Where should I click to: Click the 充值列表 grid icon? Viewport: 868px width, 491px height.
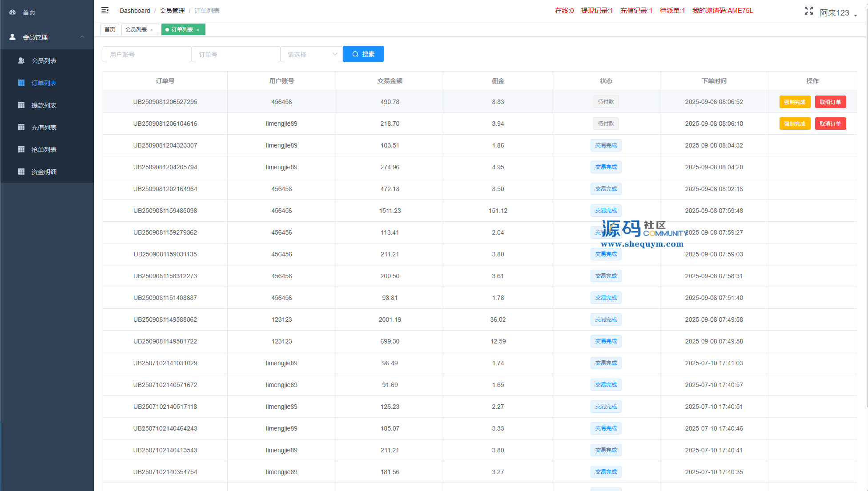pyautogui.click(x=21, y=128)
